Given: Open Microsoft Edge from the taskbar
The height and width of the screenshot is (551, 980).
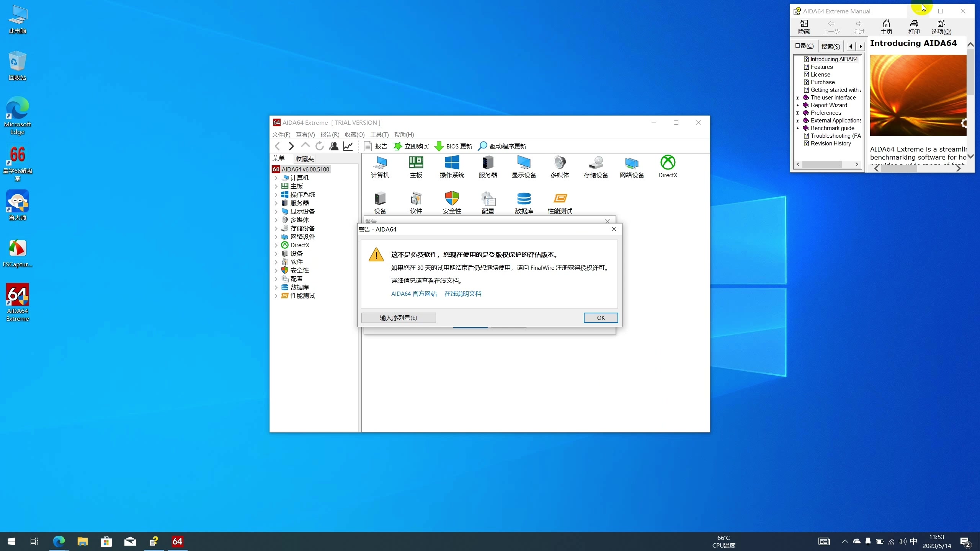Looking at the screenshot, I should 59,541.
